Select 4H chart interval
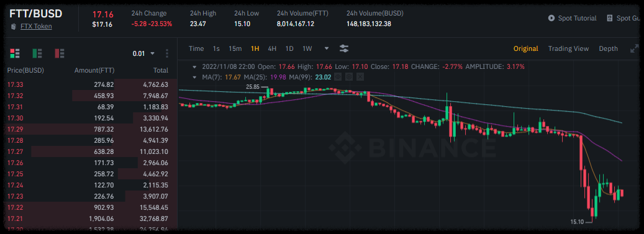Image resolution: width=644 pixels, height=234 pixels. coord(272,48)
